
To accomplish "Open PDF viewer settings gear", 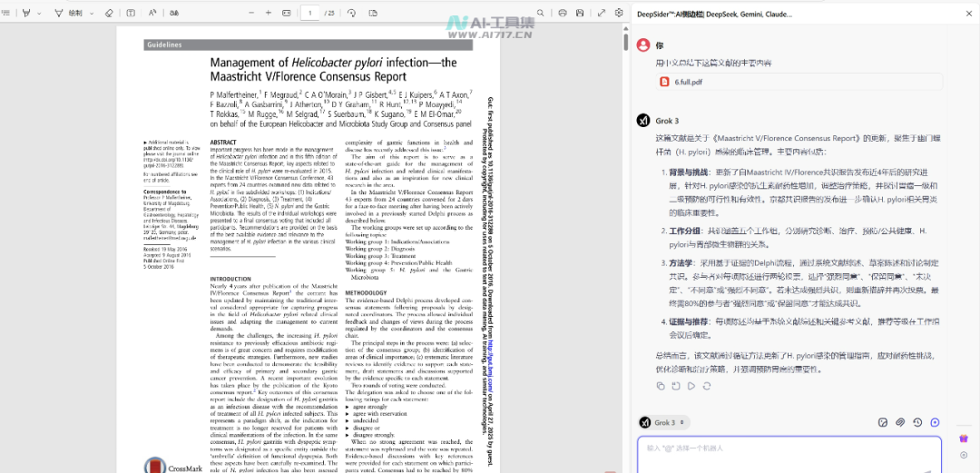I will click(620, 14).
